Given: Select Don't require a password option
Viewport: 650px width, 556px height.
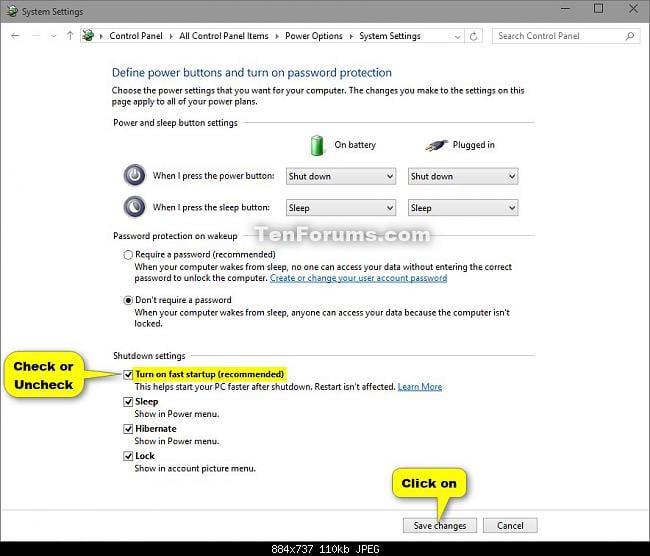Looking at the screenshot, I should click(x=128, y=300).
